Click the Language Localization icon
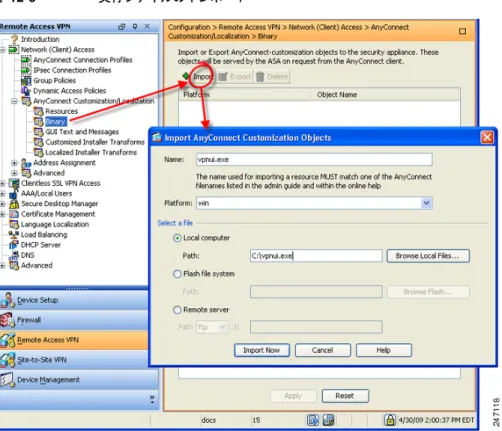The width and height of the screenshot is (502, 431). click(x=14, y=225)
